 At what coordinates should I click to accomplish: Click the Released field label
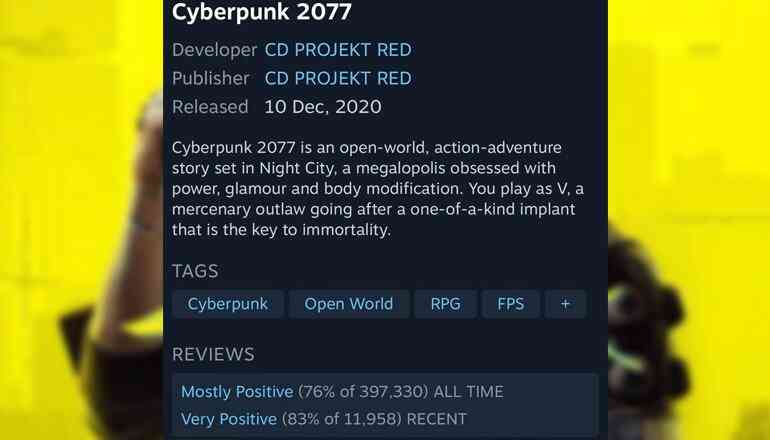(x=210, y=107)
